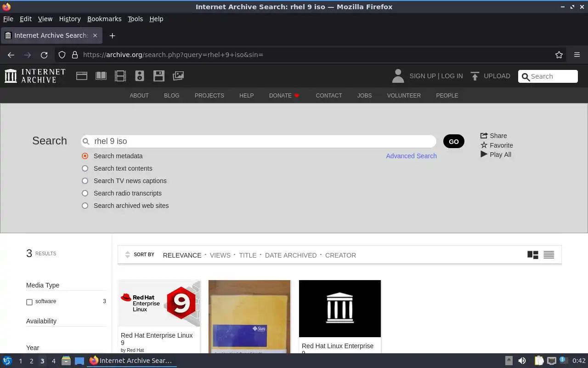The height and width of the screenshot is (368, 588).
Task: Switch to list view of results
Action: tap(549, 255)
